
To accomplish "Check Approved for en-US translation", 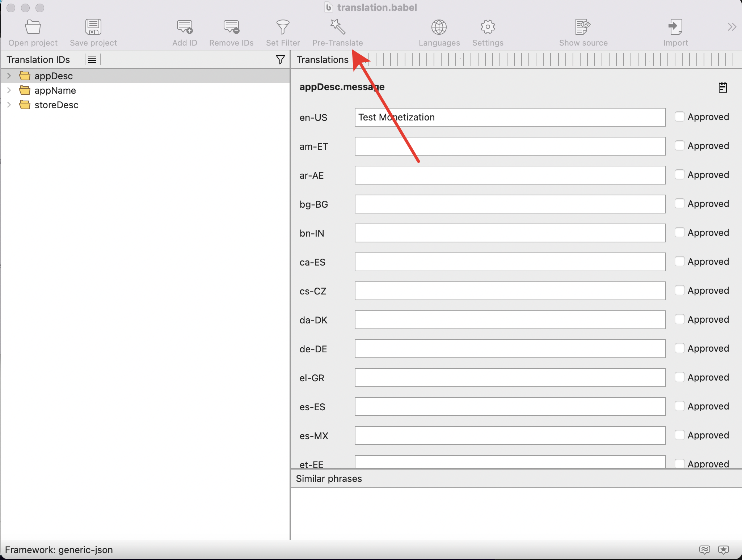I will tap(679, 116).
